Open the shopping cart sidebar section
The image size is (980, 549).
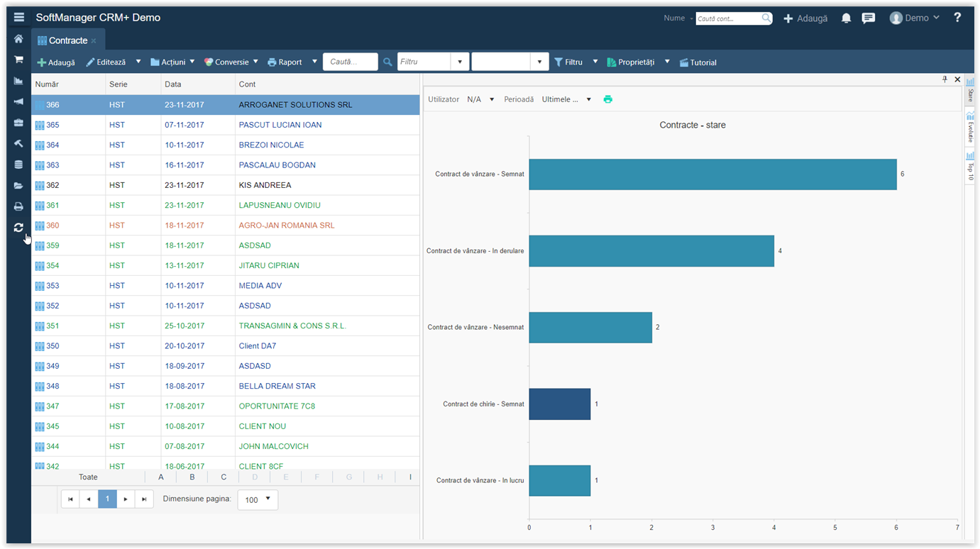(x=18, y=60)
